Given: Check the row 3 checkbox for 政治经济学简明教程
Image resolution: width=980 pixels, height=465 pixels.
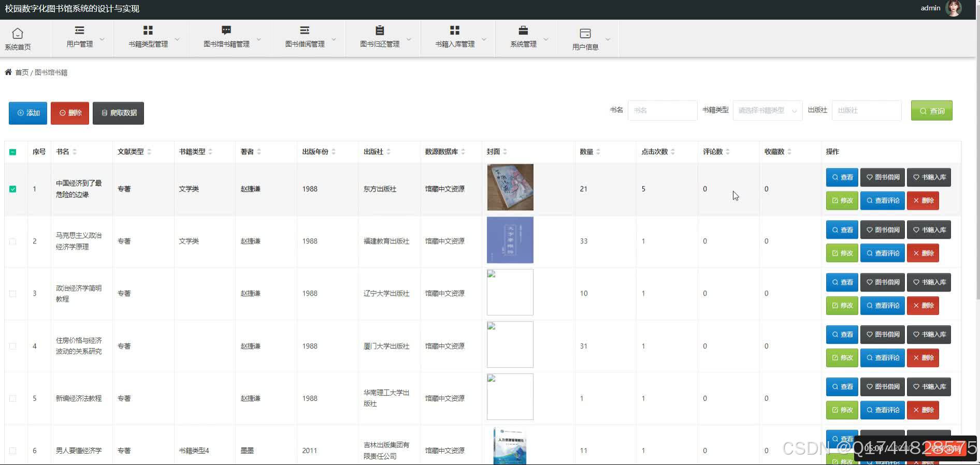Looking at the screenshot, I should (x=13, y=294).
